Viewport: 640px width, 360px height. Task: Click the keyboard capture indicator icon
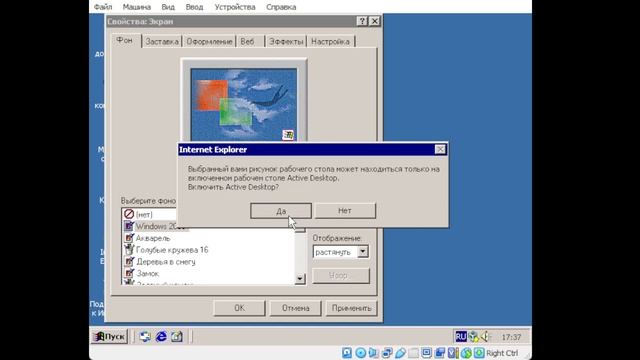click(x=479, y=353)
